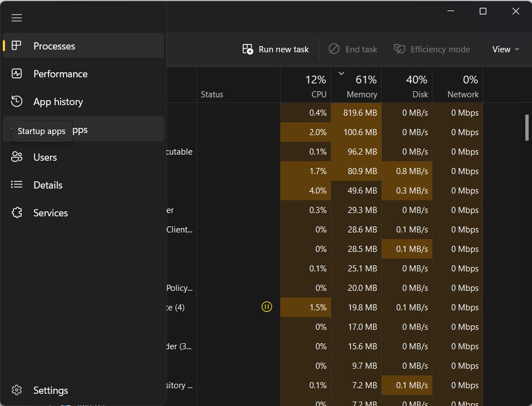This screenshot has height=406, width=532.
Task: Select the Efficiency mode leaf icon
Action: [400, 49]
